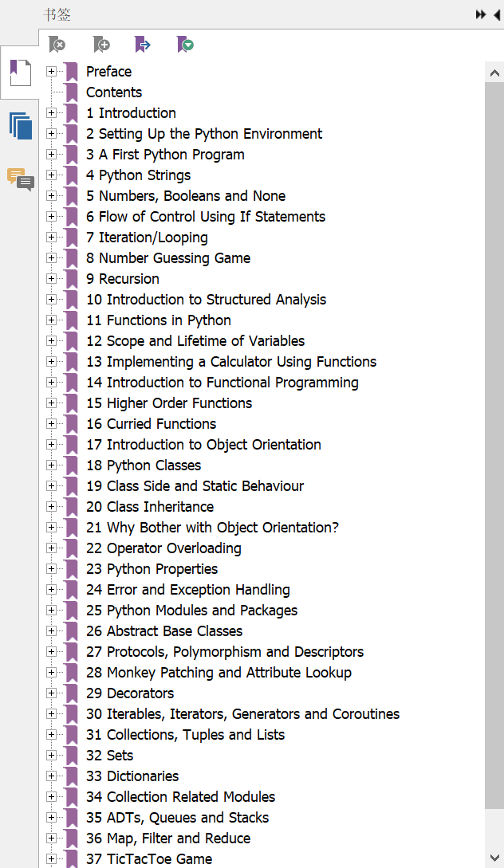The width and height of the screenshot is (504, 868).
Task: Click the vertical scrollbar thumb
Action: click(x=494, y=445)
